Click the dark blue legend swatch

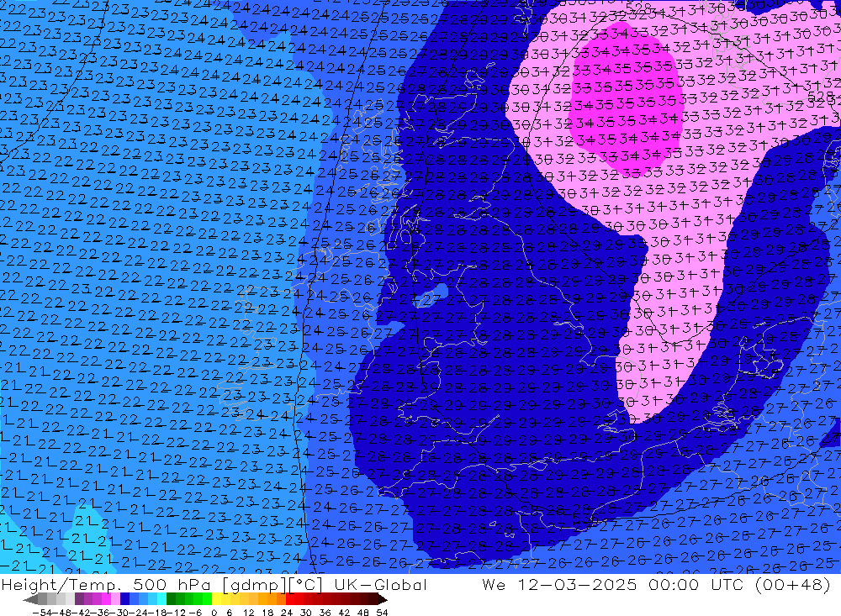pyautogui.click(x=124, y=599)
